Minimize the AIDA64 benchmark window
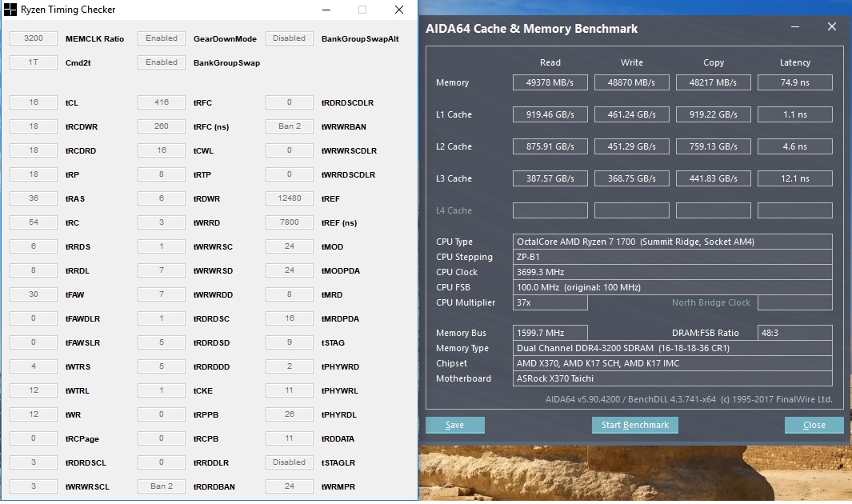 795,27
